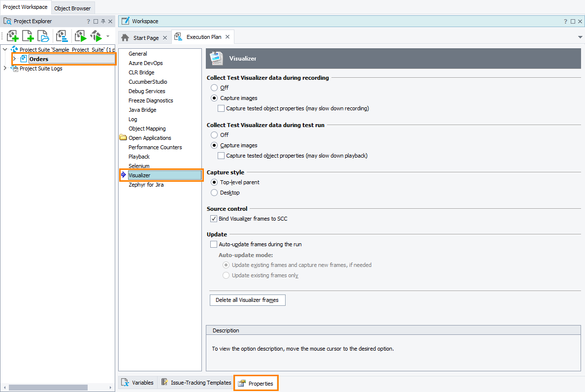Viewport: 585px width, 392px height.
Task: Open an existing item via the folder icon
Action: tap(43, 35)
